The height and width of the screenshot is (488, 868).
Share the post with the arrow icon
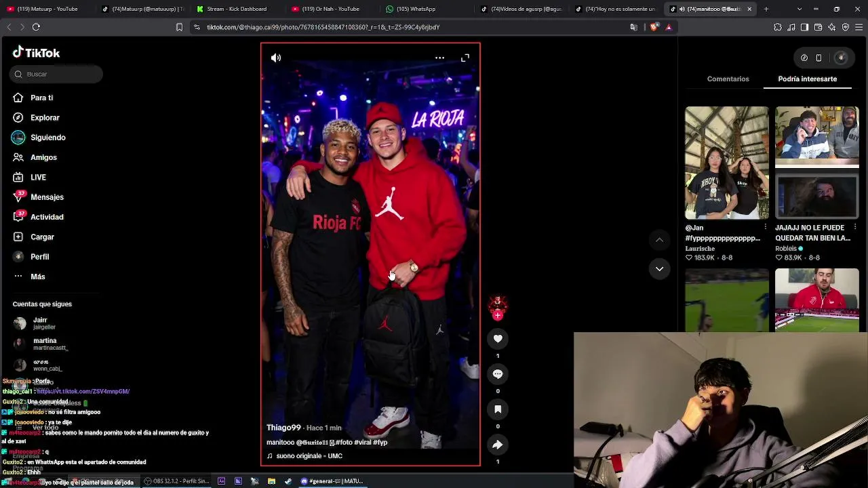tap(498, 445)
